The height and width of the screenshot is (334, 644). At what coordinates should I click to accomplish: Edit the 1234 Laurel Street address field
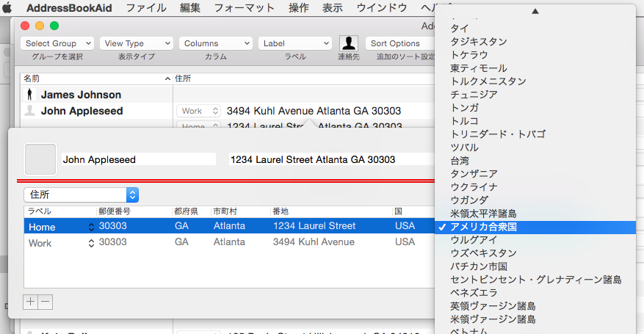331,159
